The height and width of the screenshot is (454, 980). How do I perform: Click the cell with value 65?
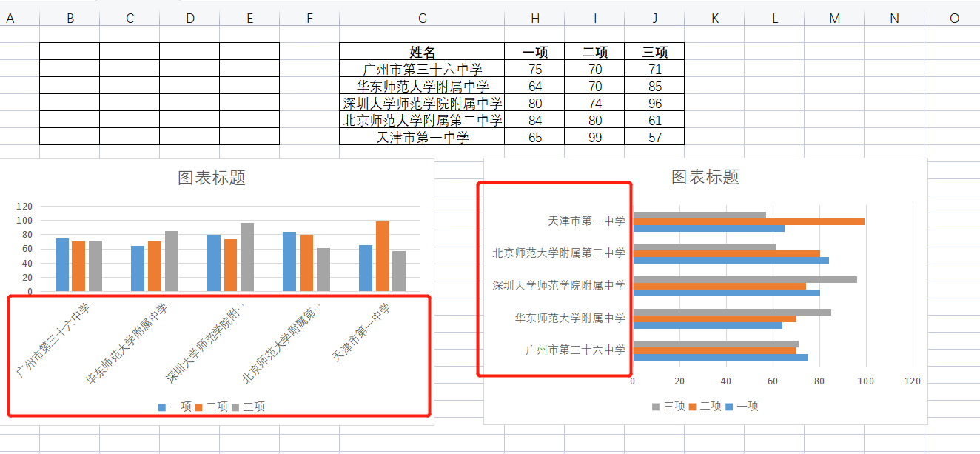point(534,137)
